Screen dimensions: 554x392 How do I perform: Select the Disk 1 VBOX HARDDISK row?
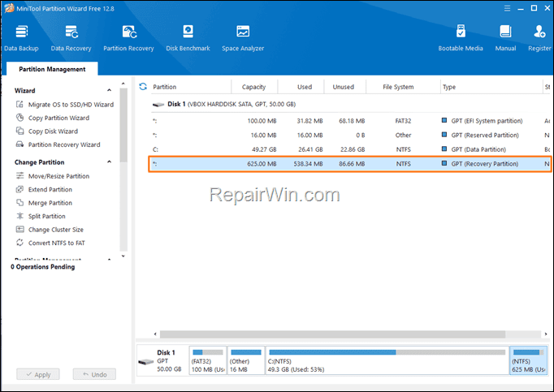(x=350, y=104)
